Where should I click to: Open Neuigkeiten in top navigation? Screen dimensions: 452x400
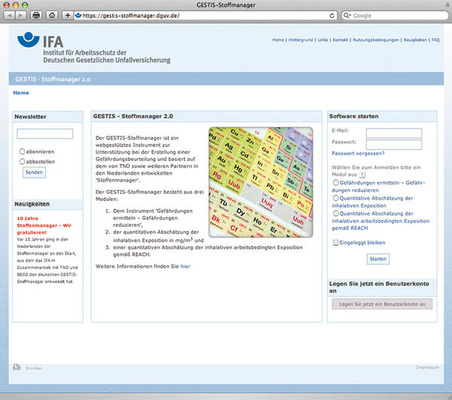click(x=415, y=40)
